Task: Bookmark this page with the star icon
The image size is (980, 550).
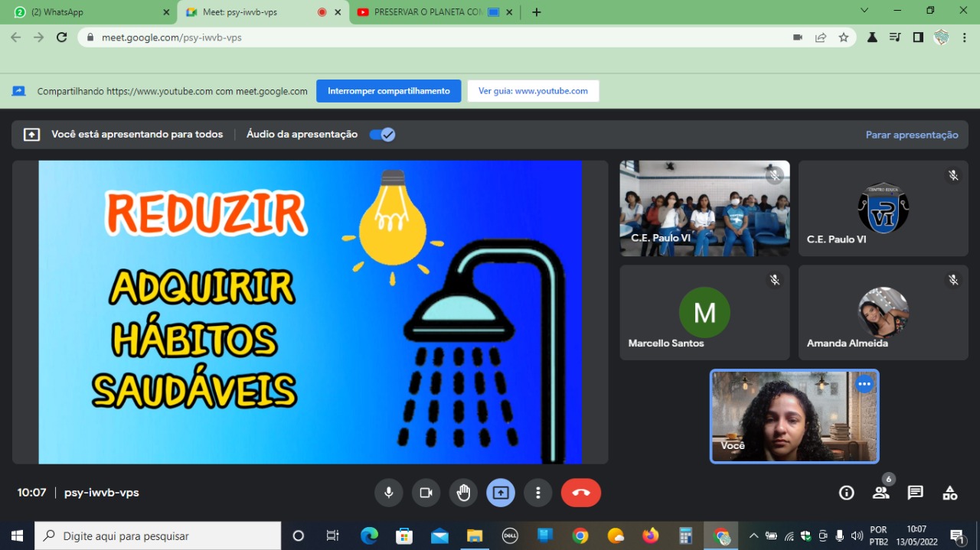Action: [844, 37]
